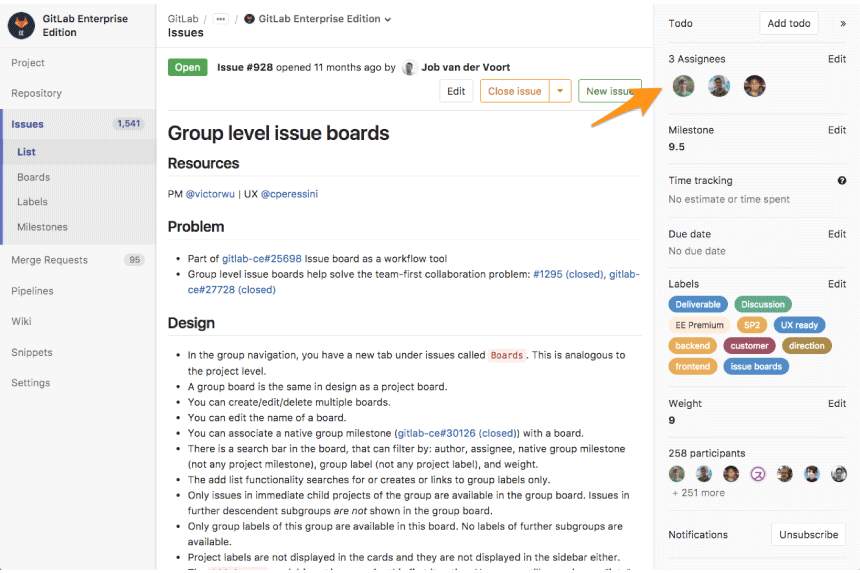
Task: Click the backend label
Action: (x=692, y=346)
